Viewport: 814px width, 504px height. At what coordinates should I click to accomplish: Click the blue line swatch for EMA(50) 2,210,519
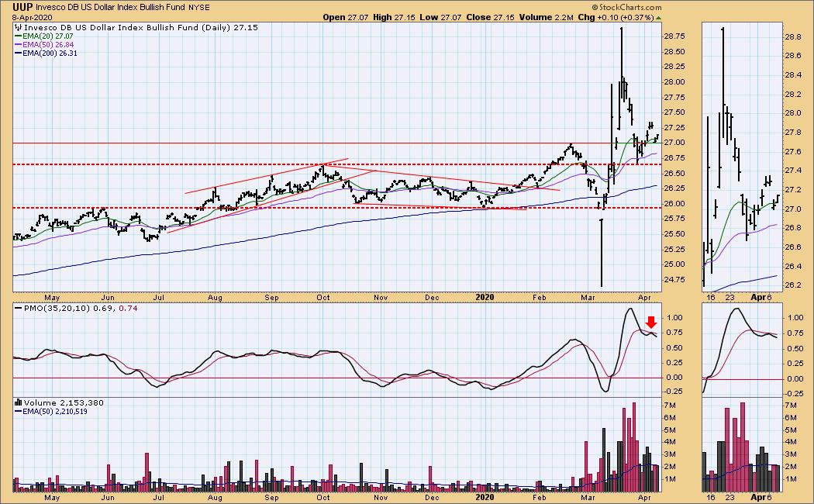point(19,411)
